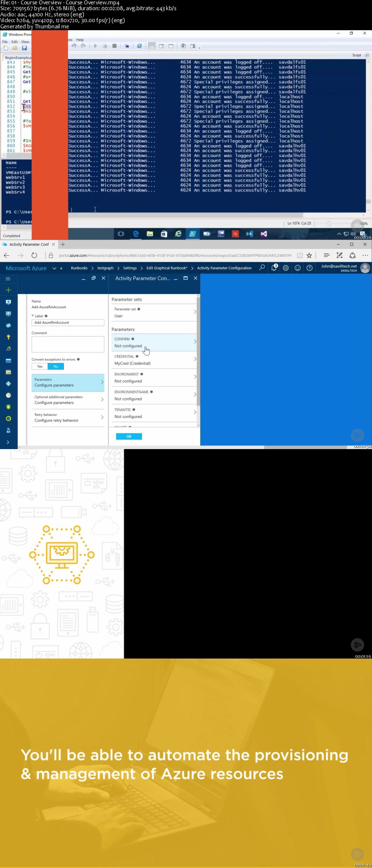This screenshot has width=372, height=868.
Task: Open the ENVIRONMENTNAME parameter row
Action: [x=154, y=395]
